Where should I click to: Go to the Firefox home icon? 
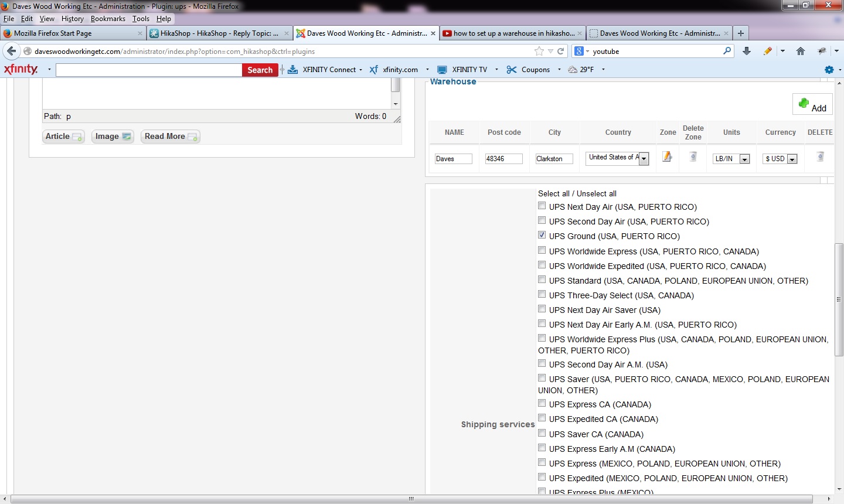click(801, 52)
